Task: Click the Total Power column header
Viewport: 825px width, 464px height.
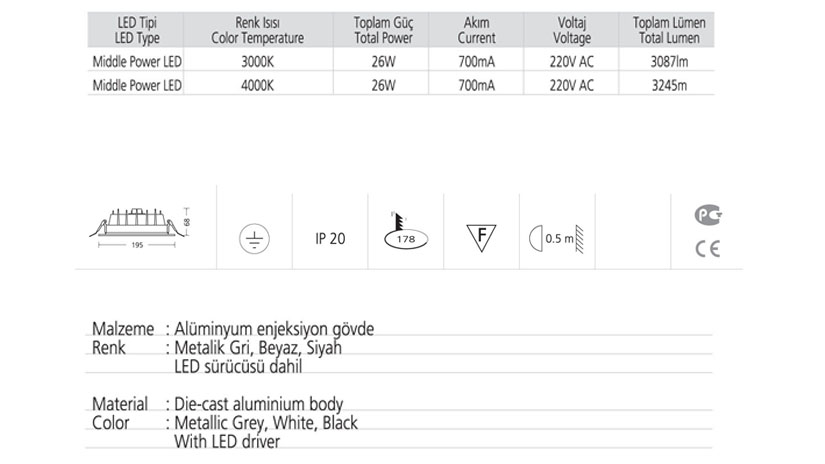Action: [x=377, y=31]
